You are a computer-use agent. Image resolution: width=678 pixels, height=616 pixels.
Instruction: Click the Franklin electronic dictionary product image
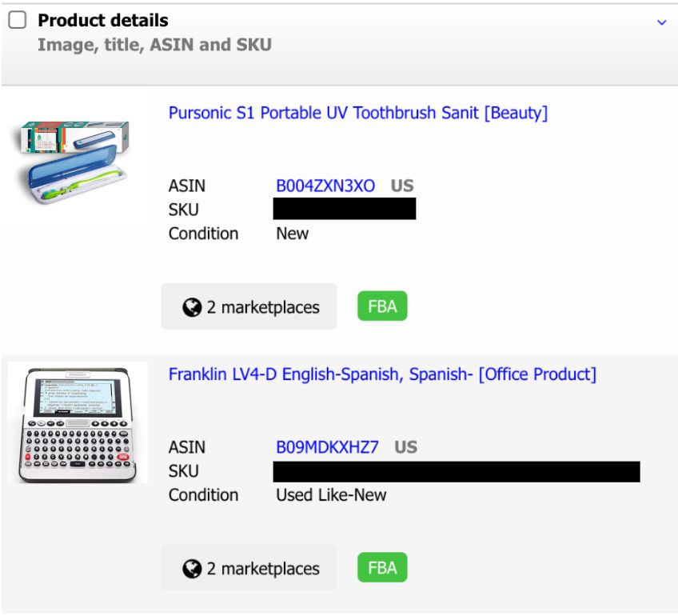coord(78,422)
